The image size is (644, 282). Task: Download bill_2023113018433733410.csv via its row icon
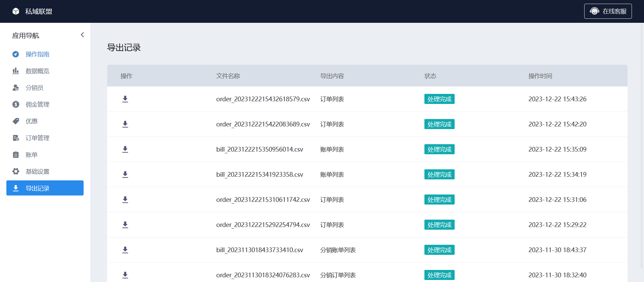[125, 250]
